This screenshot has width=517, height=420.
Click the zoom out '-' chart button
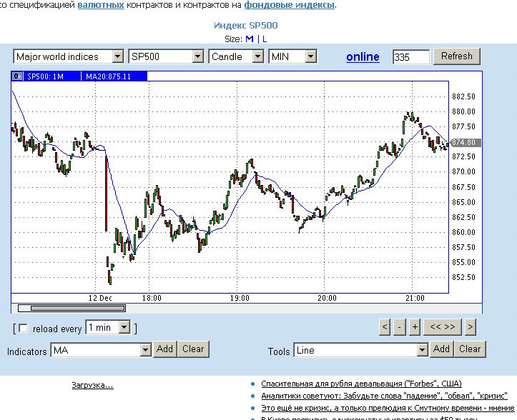[x=400, y=327]
